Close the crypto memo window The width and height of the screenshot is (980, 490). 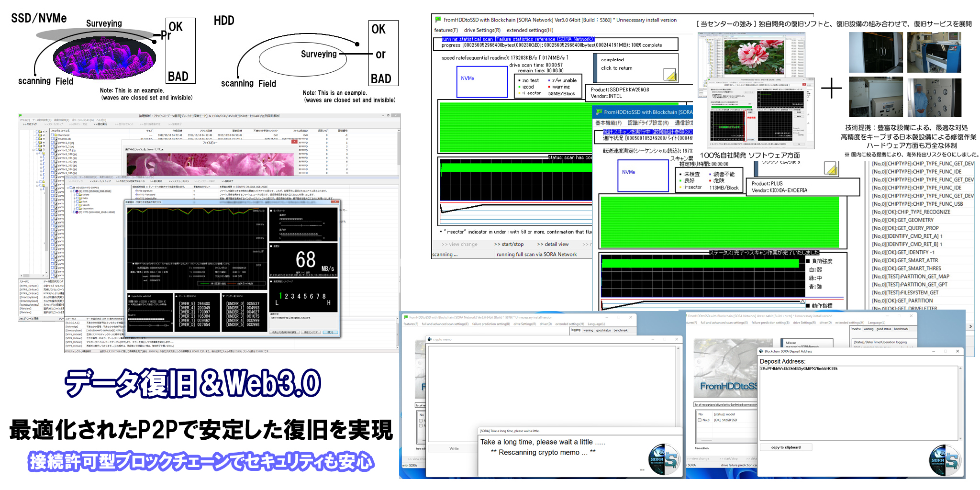pos(677,339)
